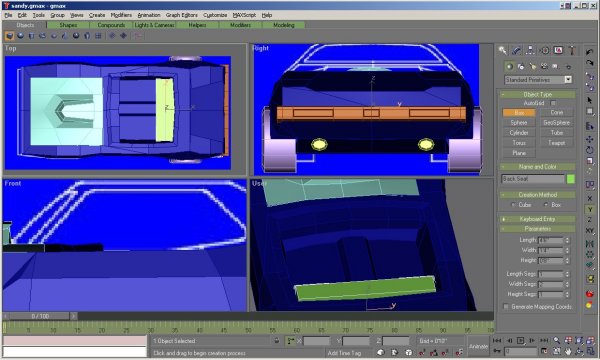Click the Undo arrow icon

pyautogui.click(x=589, y=52)
